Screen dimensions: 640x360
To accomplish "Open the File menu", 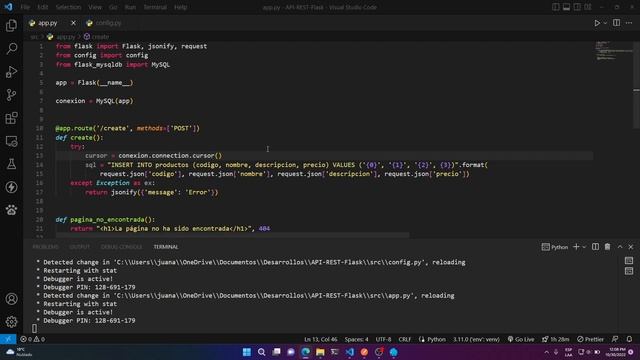I will pyautogui.click(x=25, y=7).
